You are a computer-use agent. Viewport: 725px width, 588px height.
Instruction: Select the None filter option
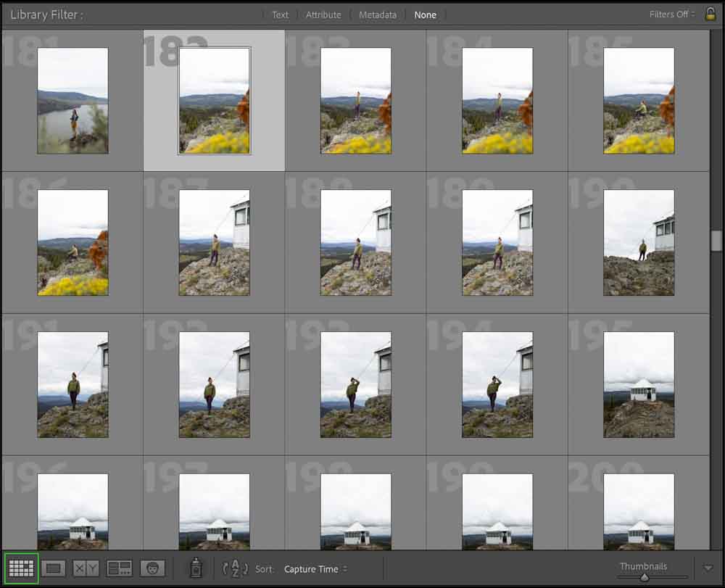426,15
